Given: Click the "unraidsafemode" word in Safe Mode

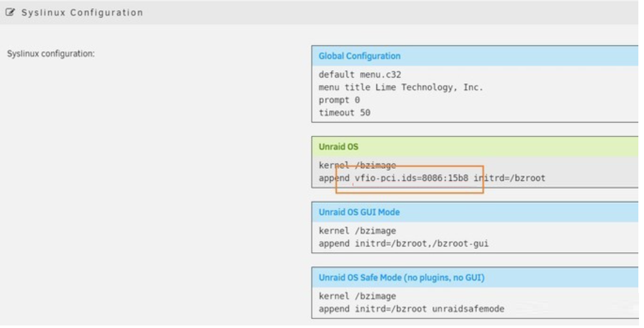Looking at the screenshot, I should [x=468, y=309].
